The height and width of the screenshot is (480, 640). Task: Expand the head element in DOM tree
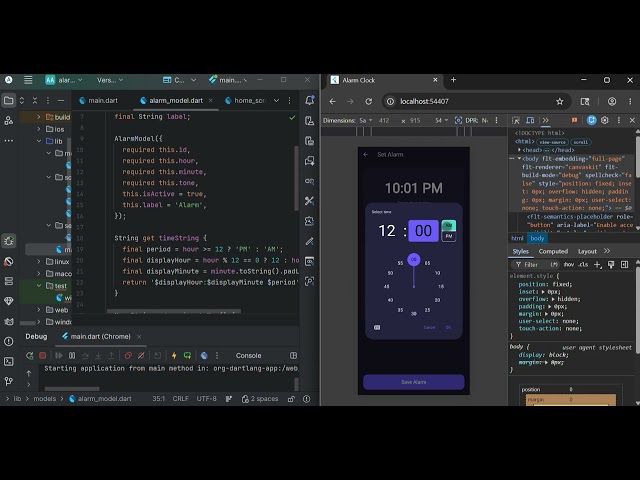(520, 150)
